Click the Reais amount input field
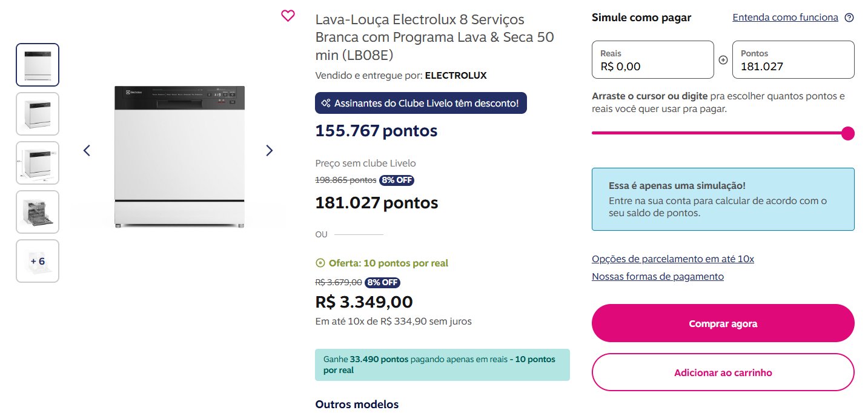 [653, 60]
